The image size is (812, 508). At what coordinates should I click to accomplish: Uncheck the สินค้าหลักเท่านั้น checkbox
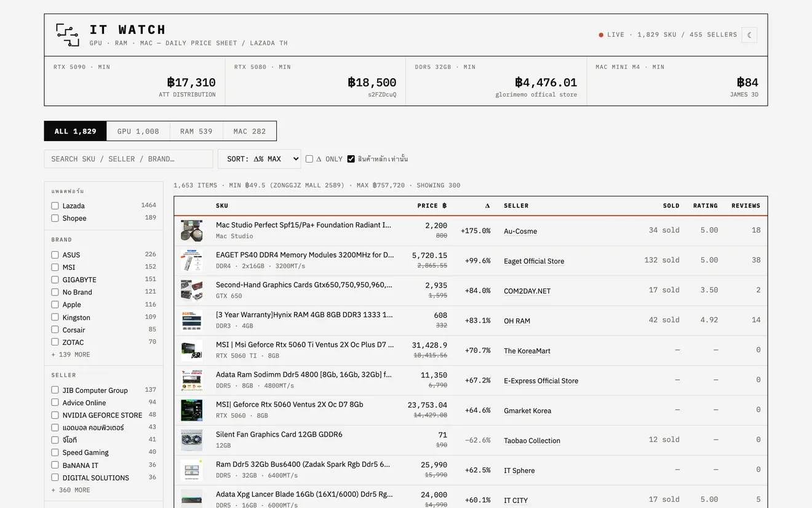tap(351, 159)
